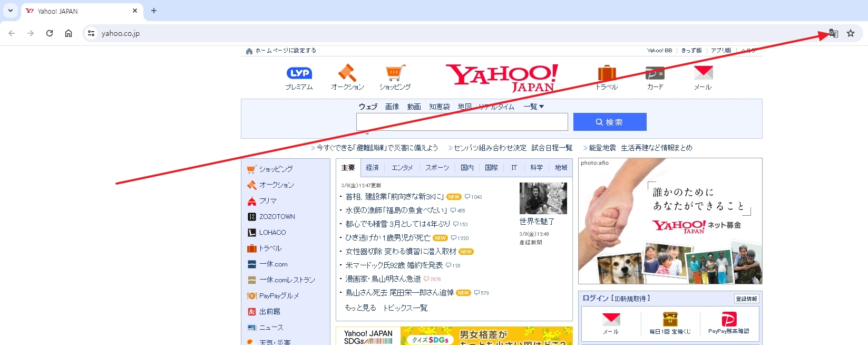Open きっず版 link
Viewport: 868px width, 345px height.
click(x=691, y=51)
